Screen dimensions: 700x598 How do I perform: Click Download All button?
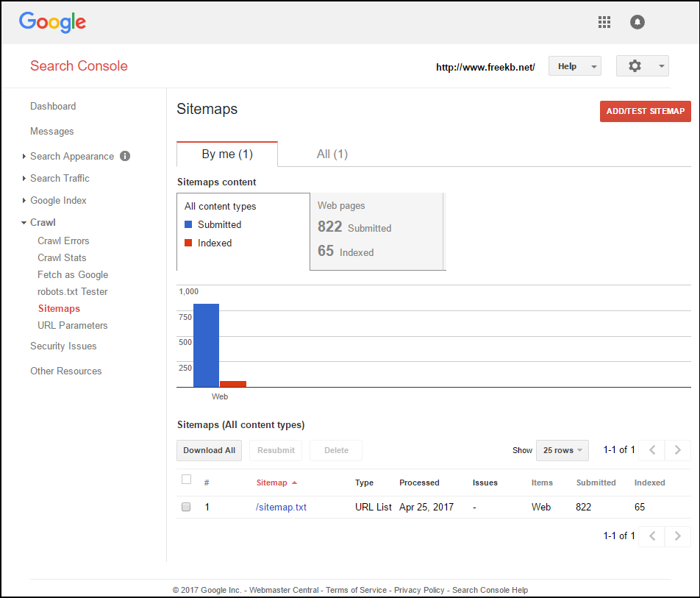(x=209, y=450)
